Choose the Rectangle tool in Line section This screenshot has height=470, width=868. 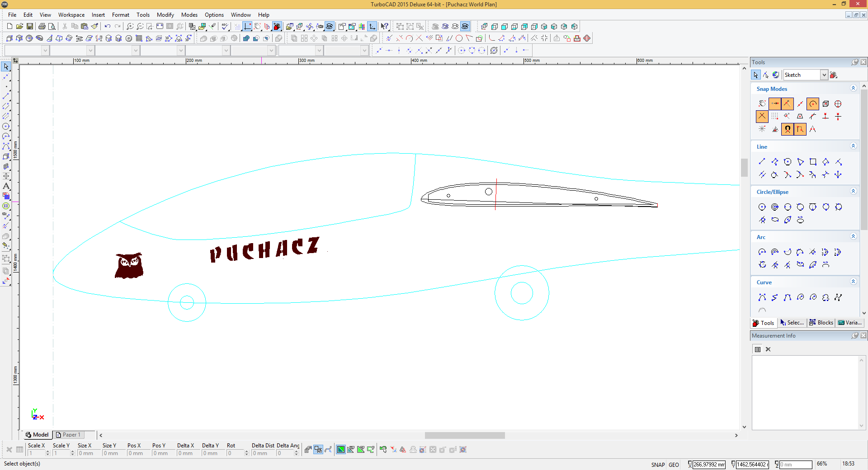[x=813, y=162]
